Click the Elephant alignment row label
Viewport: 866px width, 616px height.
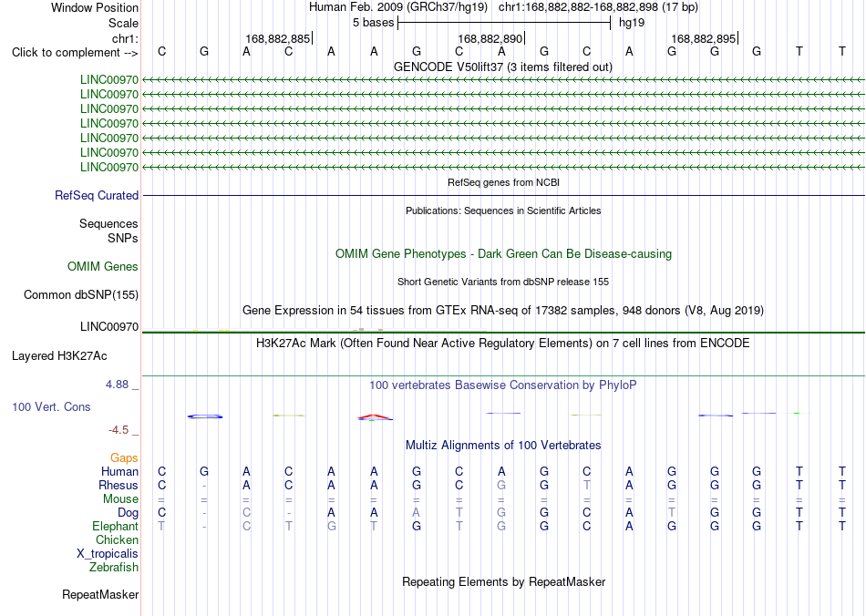point(115,526)
